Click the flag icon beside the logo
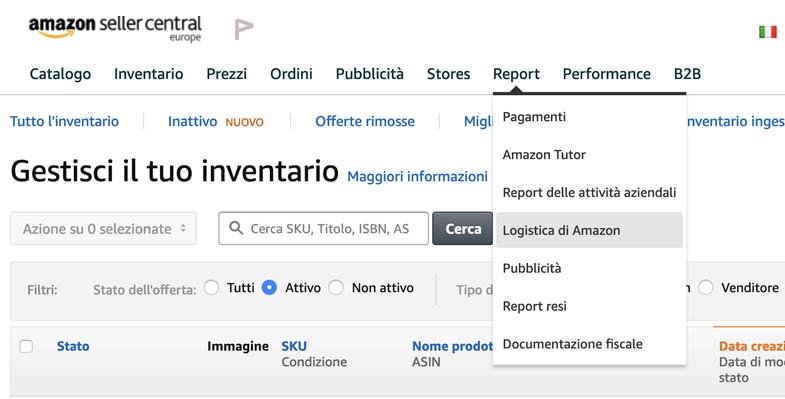The height and width of the screenshot is (399, 785). click(244, 29)
